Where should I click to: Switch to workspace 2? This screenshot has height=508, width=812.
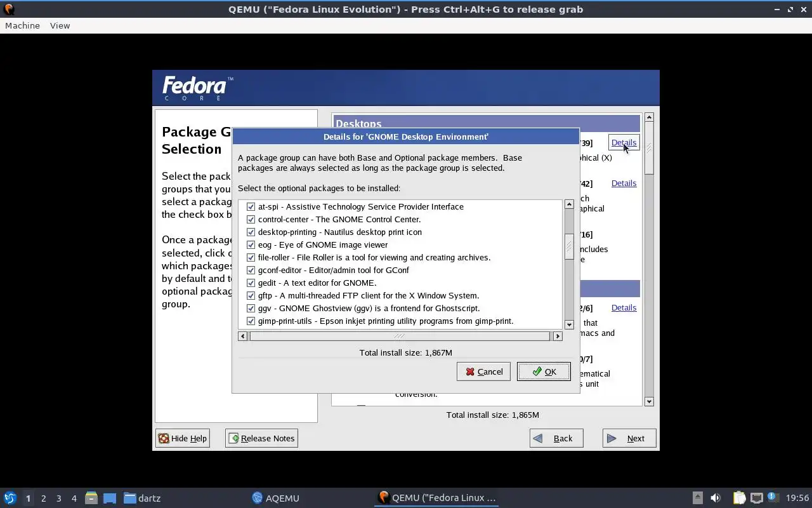(x=43, y=498)
